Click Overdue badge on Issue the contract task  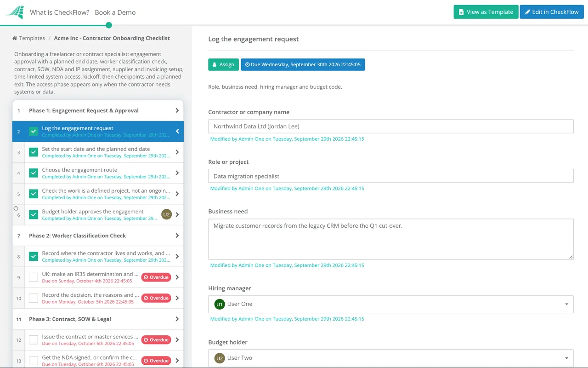156,340
